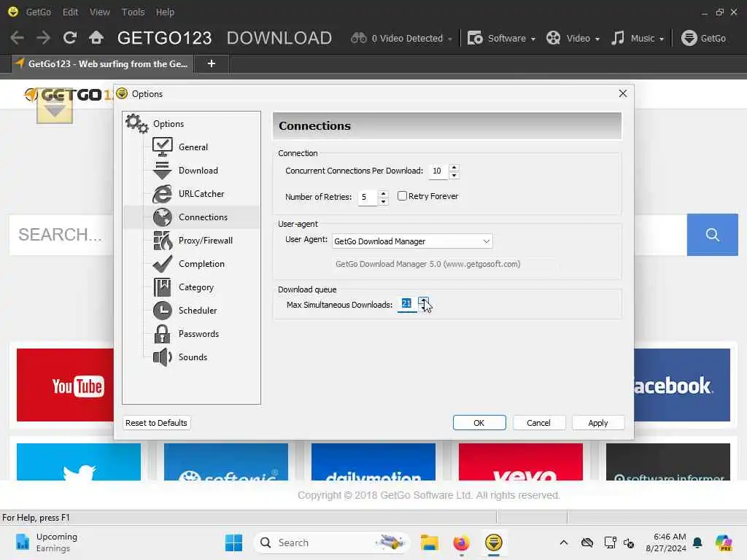Image resolution: width=747 pixels, height=560 pixels.
Task: Click the Apply button
Action: pyautogui.click(x=598, y=423)
